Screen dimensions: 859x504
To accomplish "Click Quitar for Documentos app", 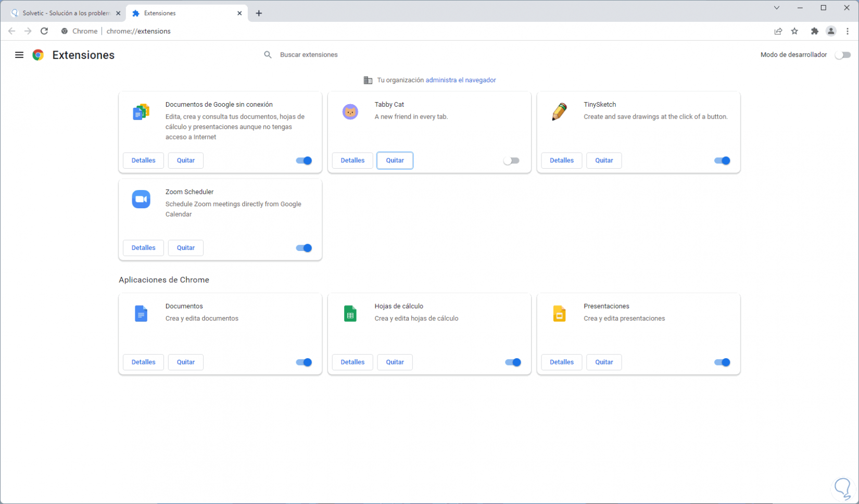I will coord(186,362).
